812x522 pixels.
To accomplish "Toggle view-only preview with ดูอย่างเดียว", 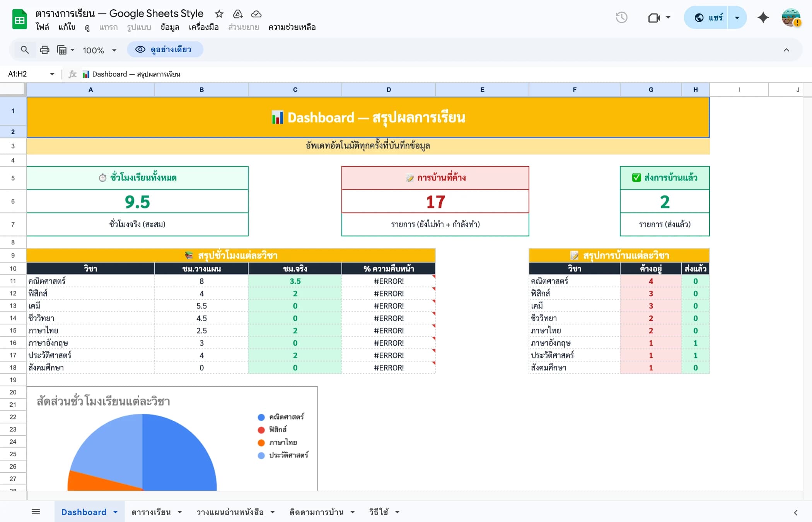I will tap(165, 49).
